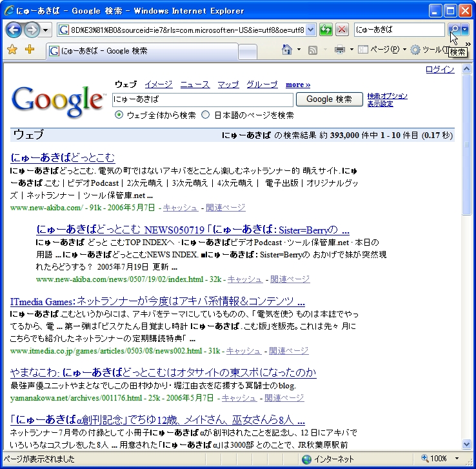Click the status text ページが表示されました
Screen dimensions: 476x469
click(x=39, y=459)
